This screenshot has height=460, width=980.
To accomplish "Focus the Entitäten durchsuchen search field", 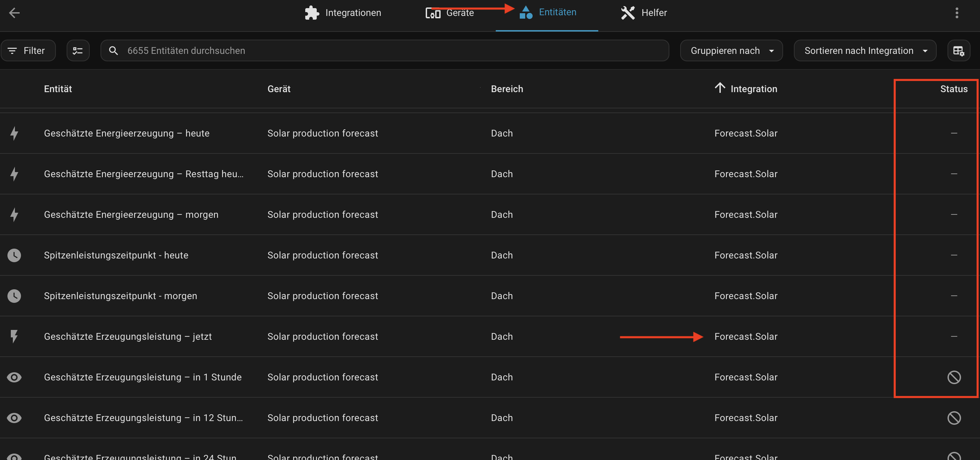I will 385,51.
